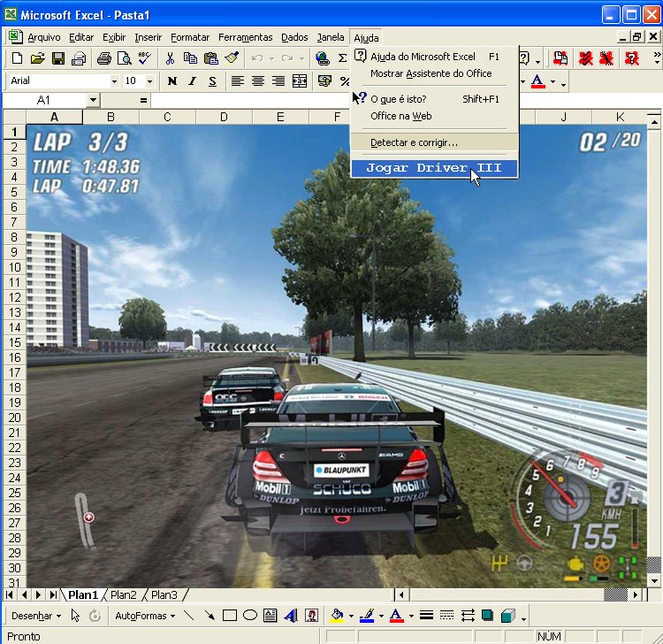
Task: Click the Paste clipboard icon
Action: pyautogui.click(x=211, y=58)
